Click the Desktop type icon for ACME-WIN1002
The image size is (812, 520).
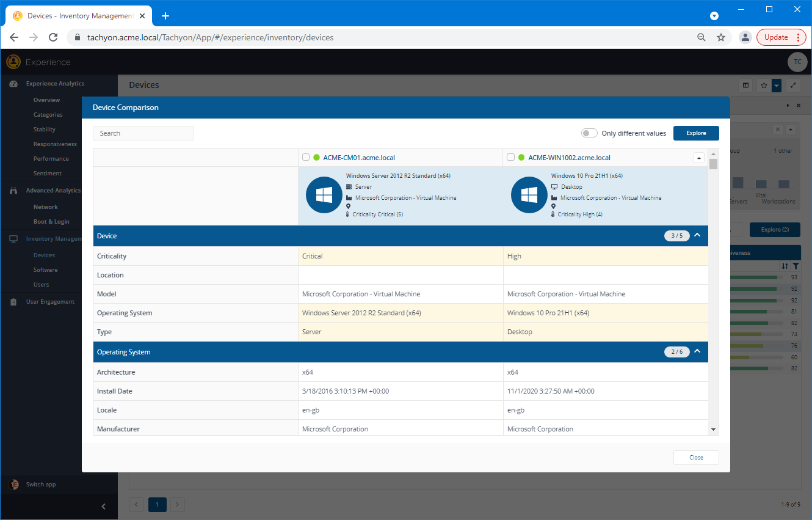pyautogui.click(x=554, y=187)
